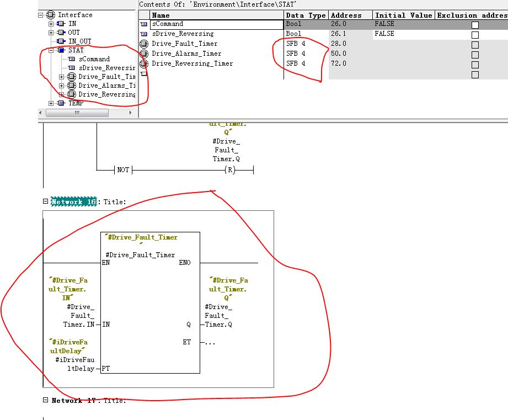Select Bool data type of sDrive_Reversing
The height and width of the screenshot is (420, 508).
(x=293, y=34)
